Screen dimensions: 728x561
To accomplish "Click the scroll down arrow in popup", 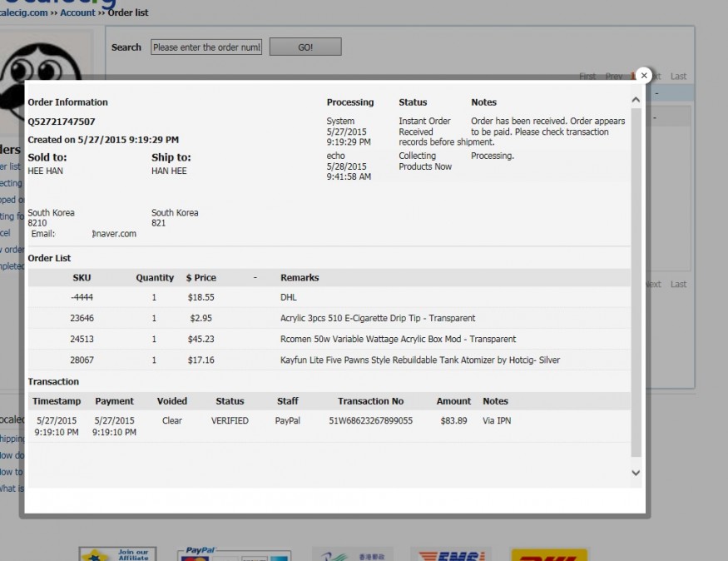I will pos(636,473).
